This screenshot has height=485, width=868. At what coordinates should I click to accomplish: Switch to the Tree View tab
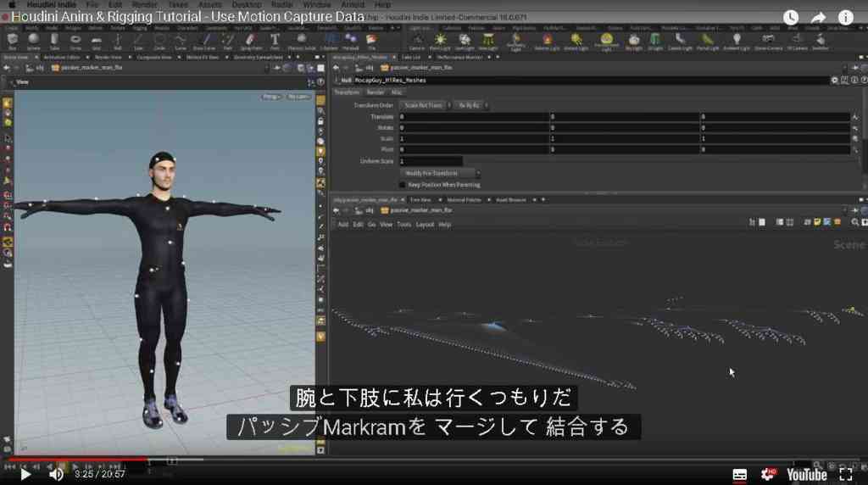[420, 200]
